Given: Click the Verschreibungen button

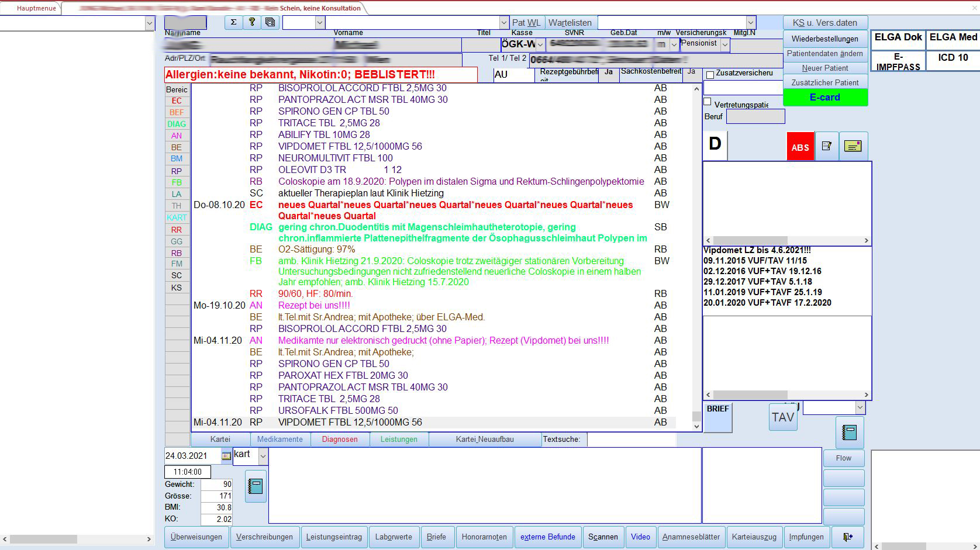Looking at the screenshot, I should (x=264, y=537).
